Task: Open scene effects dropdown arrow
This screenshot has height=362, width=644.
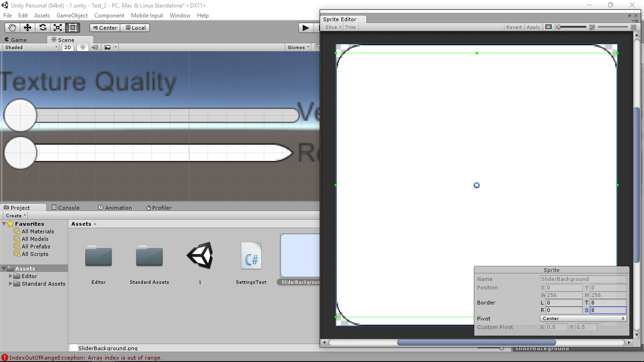Action: coord(116,47)
